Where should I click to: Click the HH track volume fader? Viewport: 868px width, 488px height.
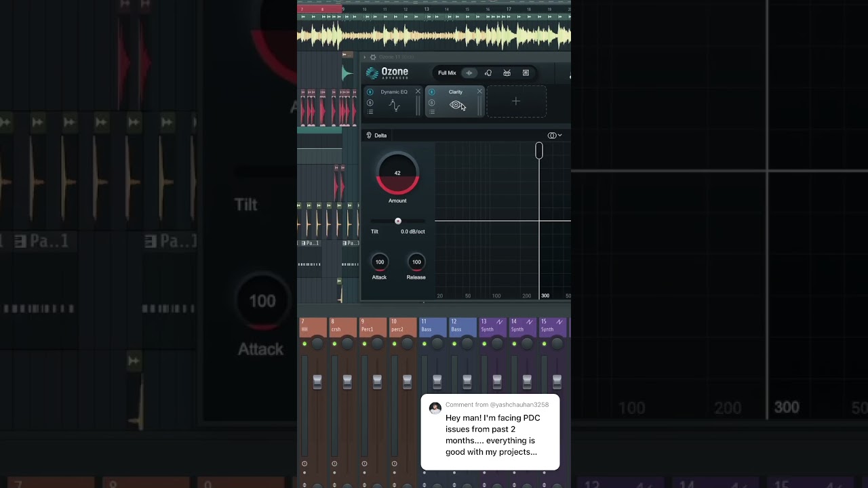point(317,382)
